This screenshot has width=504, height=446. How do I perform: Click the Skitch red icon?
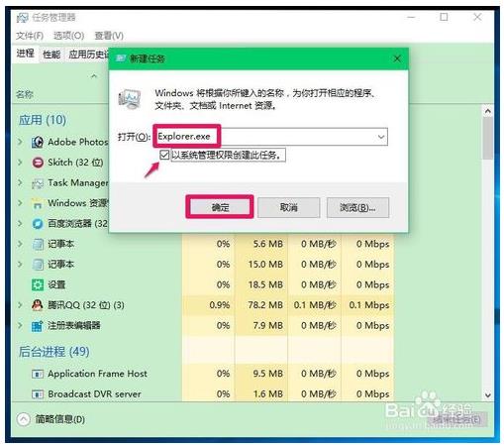38,163
